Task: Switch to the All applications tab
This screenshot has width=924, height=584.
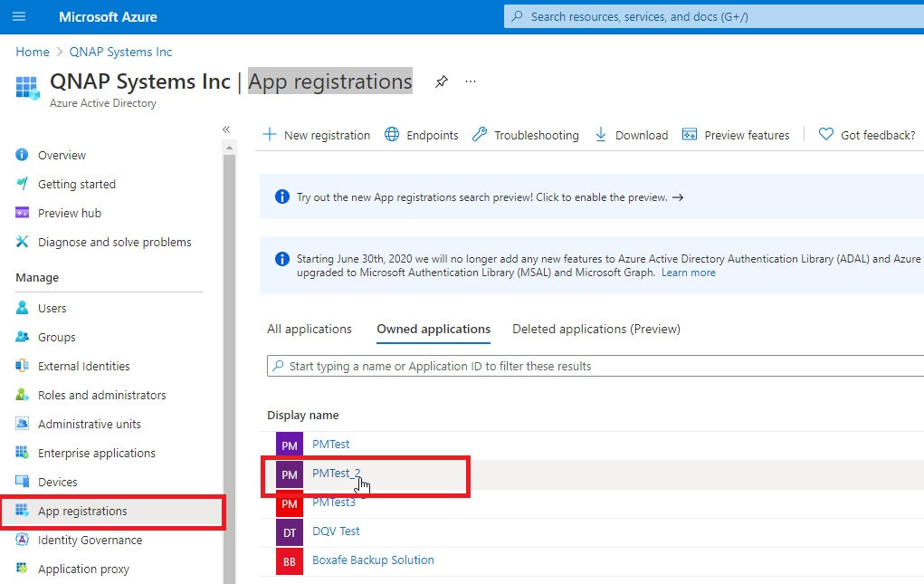Action: [x=310, y=329]
